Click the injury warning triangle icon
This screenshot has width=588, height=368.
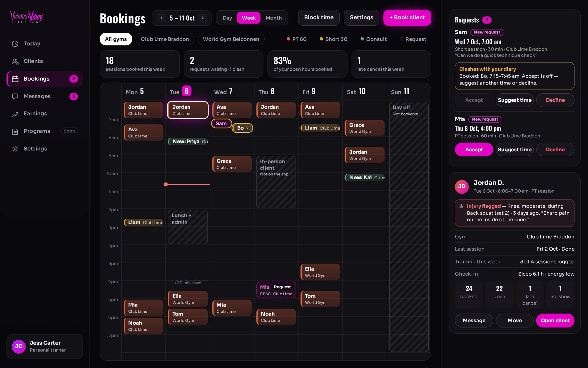coord(461,206)
